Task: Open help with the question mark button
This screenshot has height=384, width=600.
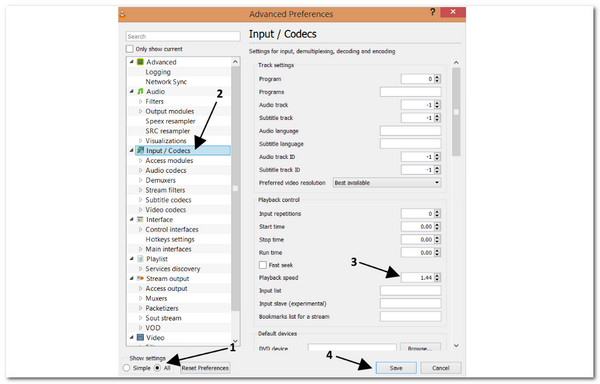Action: pos(432,12)
